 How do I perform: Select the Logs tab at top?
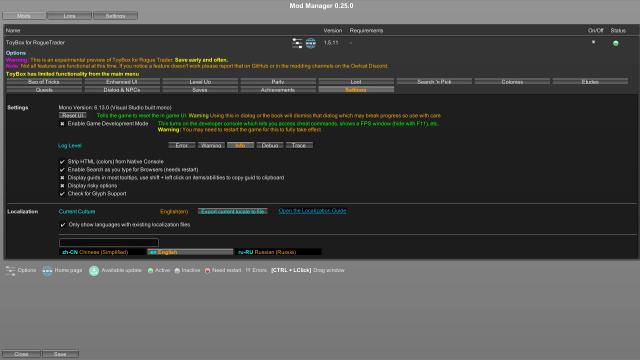(x=69, y=16)
